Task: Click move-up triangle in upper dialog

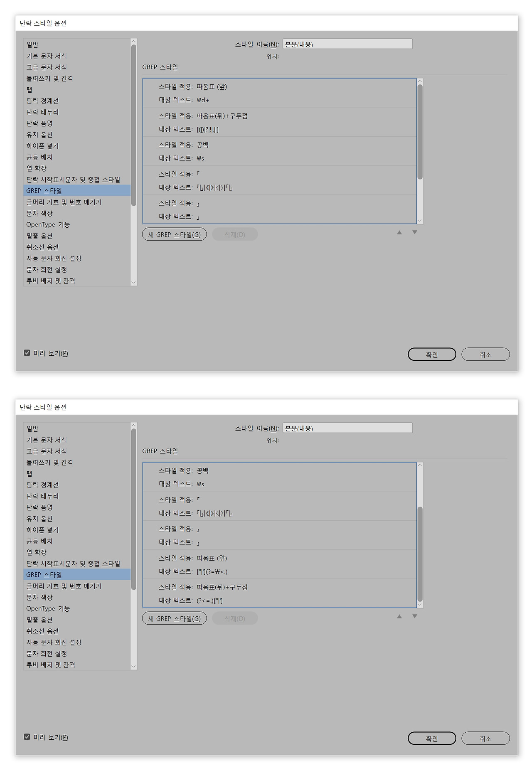Action: coord(399,232)
